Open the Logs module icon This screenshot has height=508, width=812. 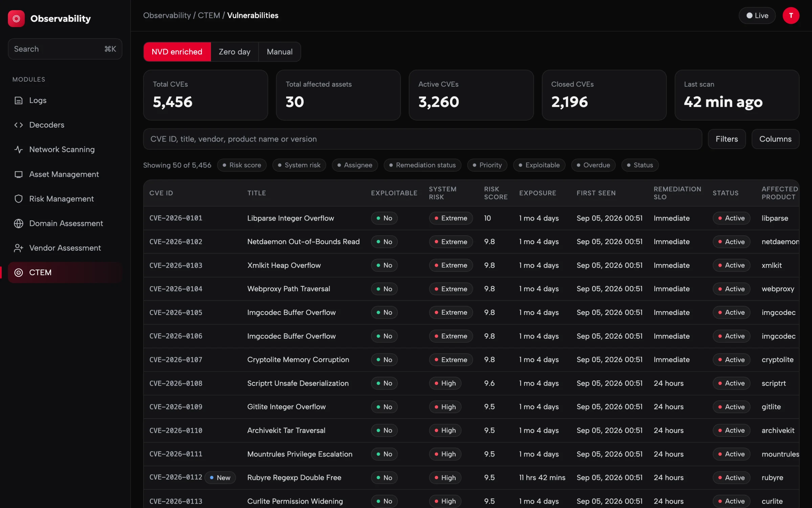18,101
